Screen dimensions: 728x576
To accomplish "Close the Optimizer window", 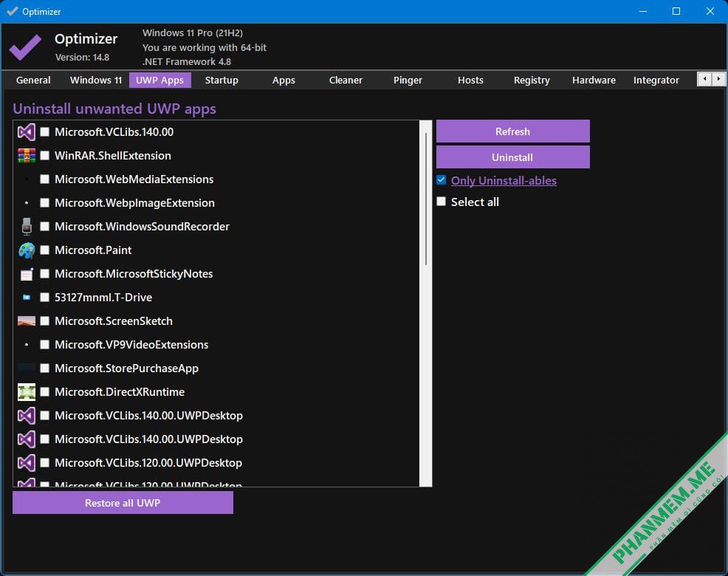I will point(710,11).
